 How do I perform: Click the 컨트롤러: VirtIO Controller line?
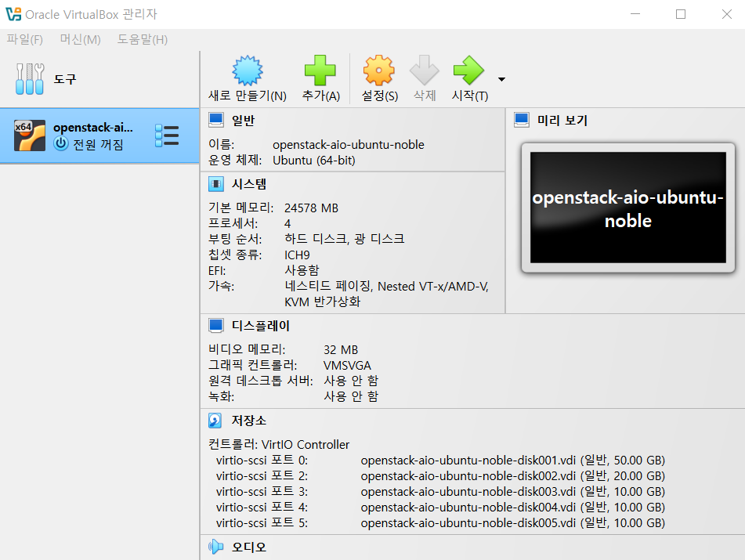point(279,445)
